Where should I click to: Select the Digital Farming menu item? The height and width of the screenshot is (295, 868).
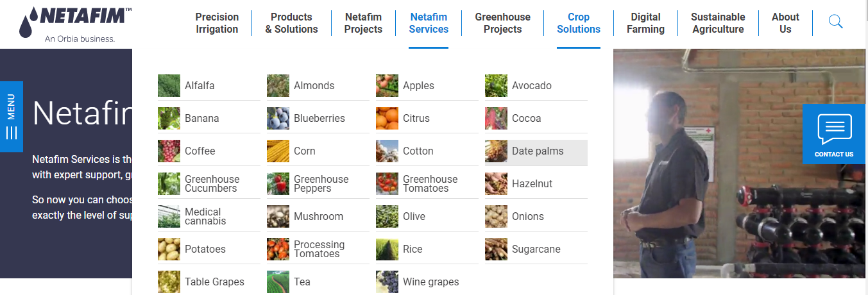pyautogui.click(x=645, y=23)
